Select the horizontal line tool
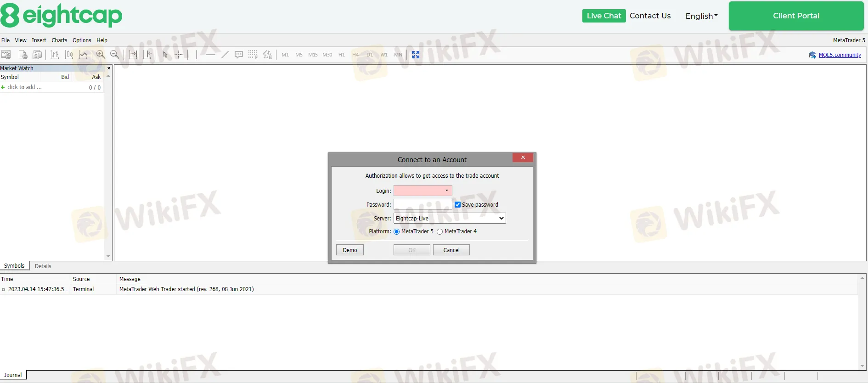868x383 pixels. [210, 55]
